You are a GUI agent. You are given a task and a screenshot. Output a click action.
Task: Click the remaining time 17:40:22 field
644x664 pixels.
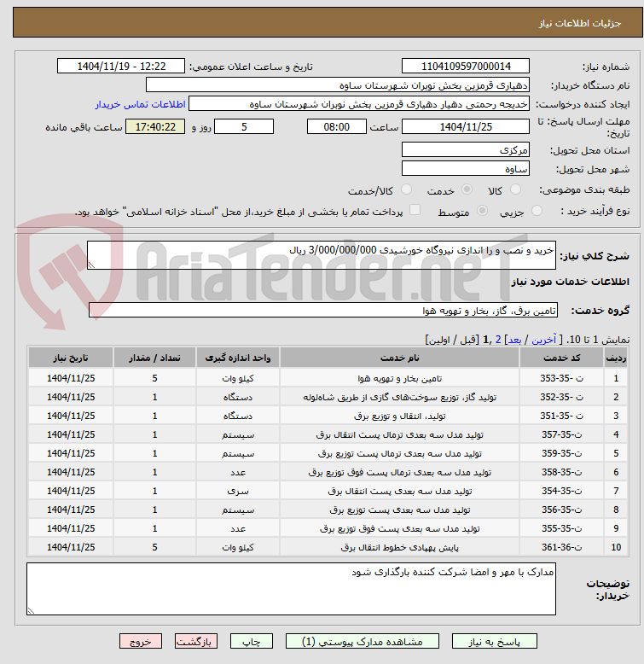point(155,126)
